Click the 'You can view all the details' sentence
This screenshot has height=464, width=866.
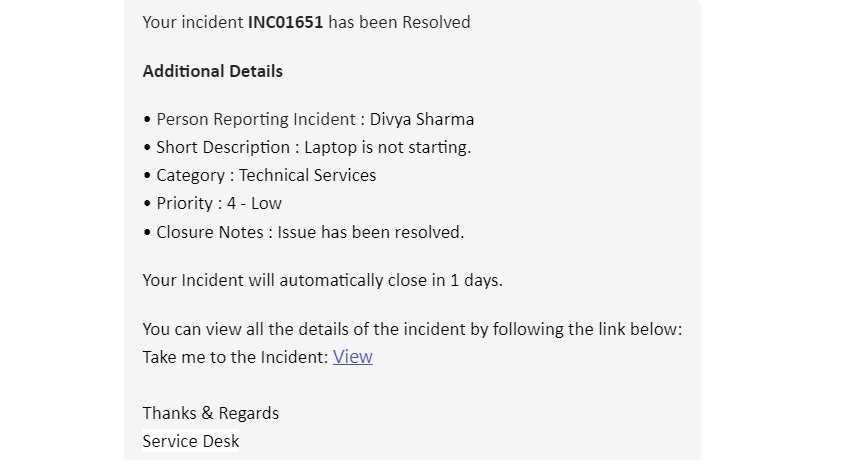[412, 329]
